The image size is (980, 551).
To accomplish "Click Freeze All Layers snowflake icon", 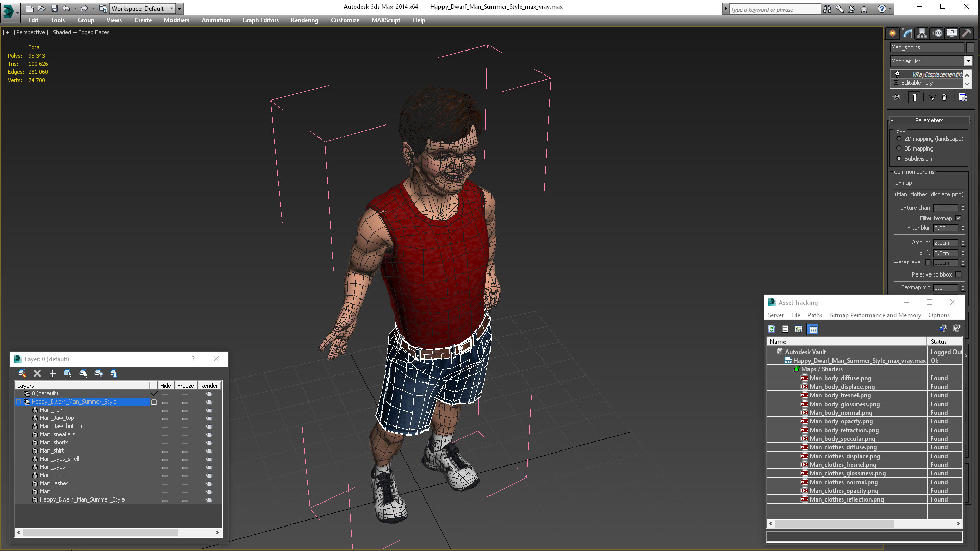I will coord(114,373).
